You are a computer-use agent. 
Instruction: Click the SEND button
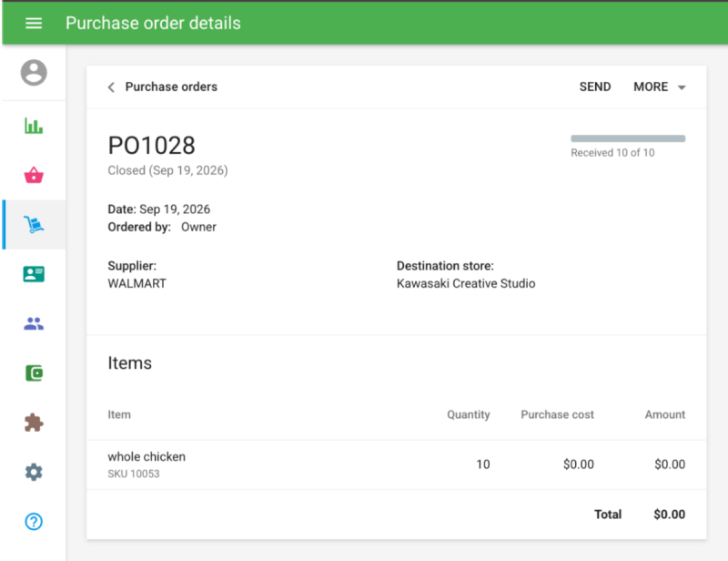tap(595, 87)
